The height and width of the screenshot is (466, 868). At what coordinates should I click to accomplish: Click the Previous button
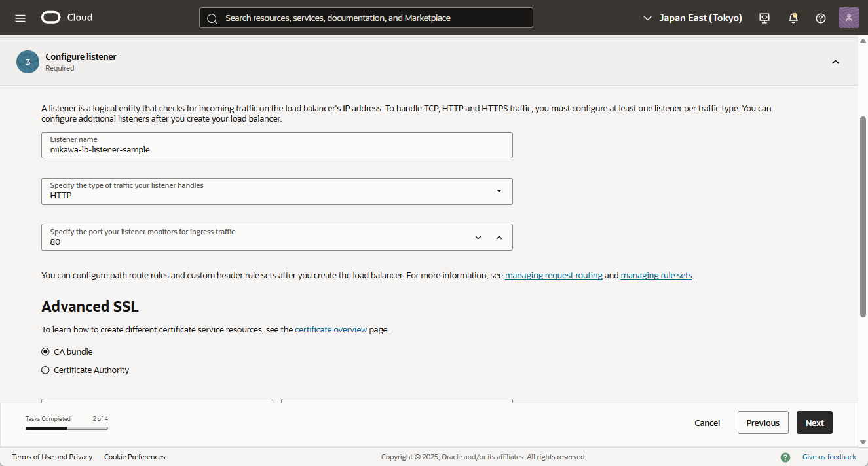point(763,423)
